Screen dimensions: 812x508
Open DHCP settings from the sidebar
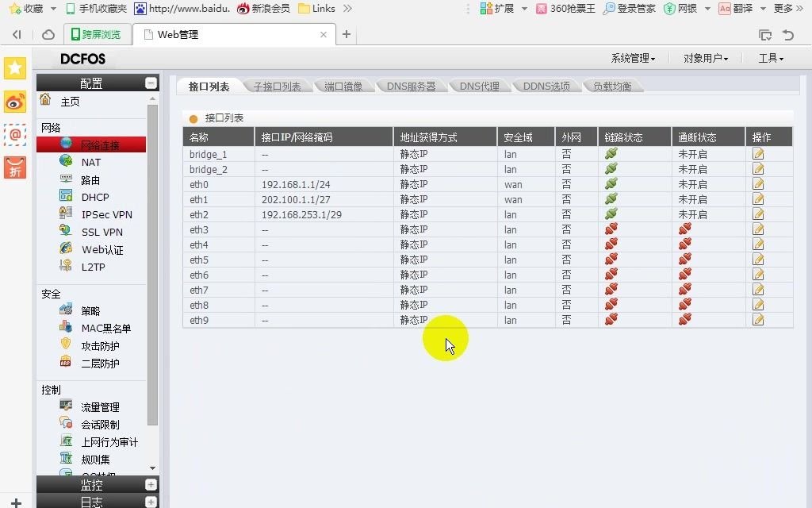67,196
